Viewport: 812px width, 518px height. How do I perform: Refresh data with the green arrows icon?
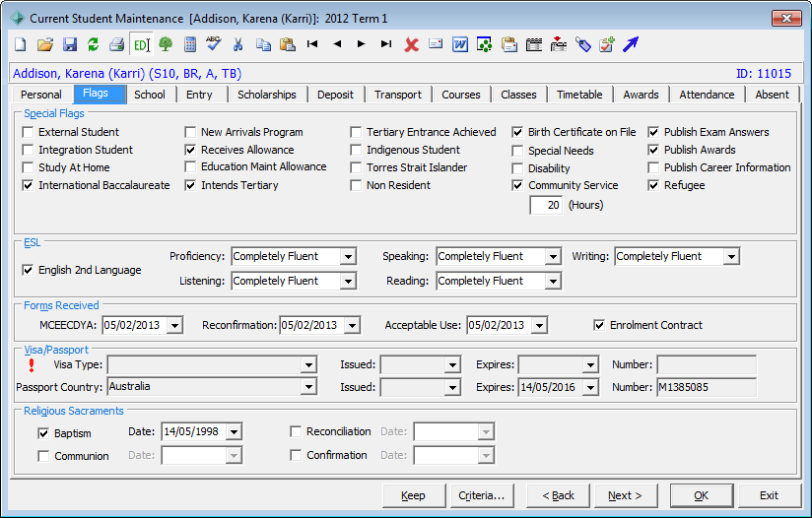click(94, 44)
